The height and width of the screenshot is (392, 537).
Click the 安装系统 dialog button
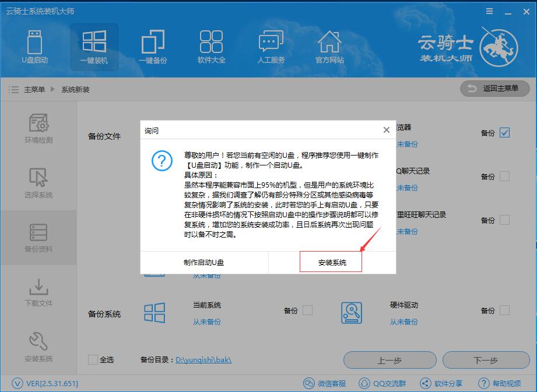[x=331, y=263]
